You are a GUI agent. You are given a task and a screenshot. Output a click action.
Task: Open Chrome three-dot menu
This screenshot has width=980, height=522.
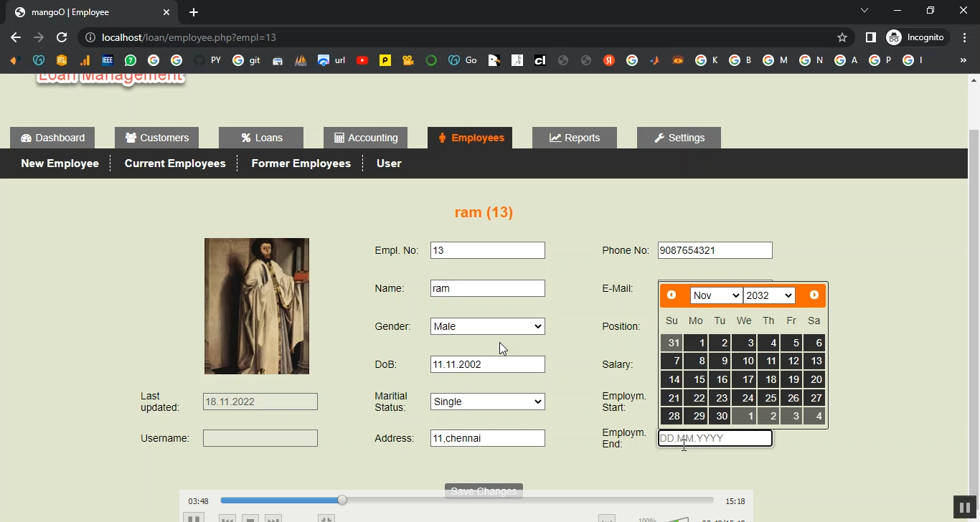tap(964, 37)
